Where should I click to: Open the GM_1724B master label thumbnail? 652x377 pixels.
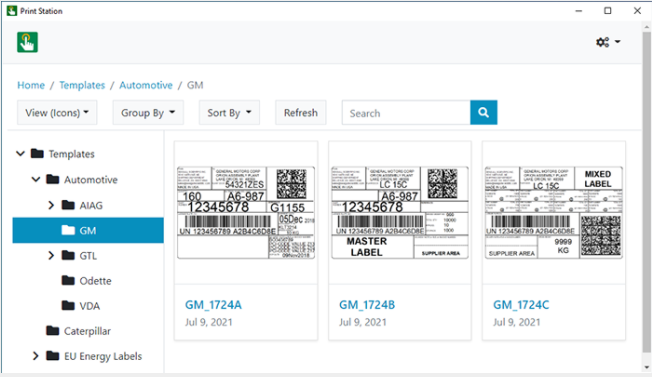pyautogui.click(x=400, y=212)
